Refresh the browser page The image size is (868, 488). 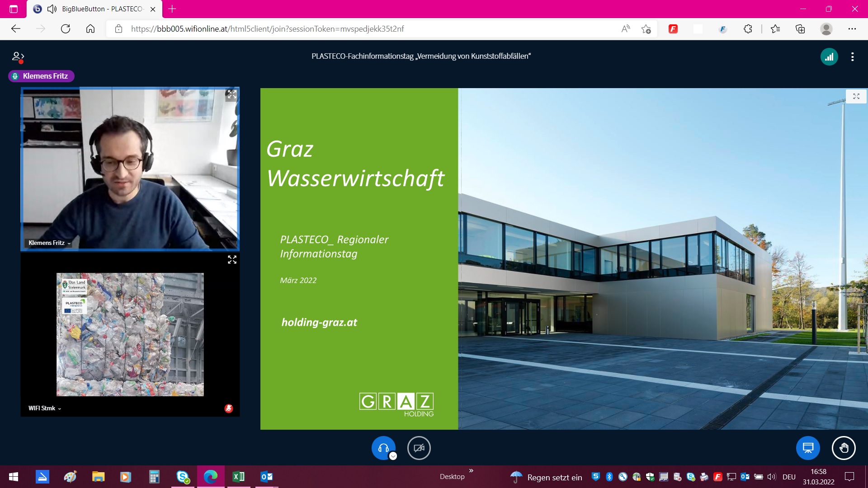(x=66, y=29)
